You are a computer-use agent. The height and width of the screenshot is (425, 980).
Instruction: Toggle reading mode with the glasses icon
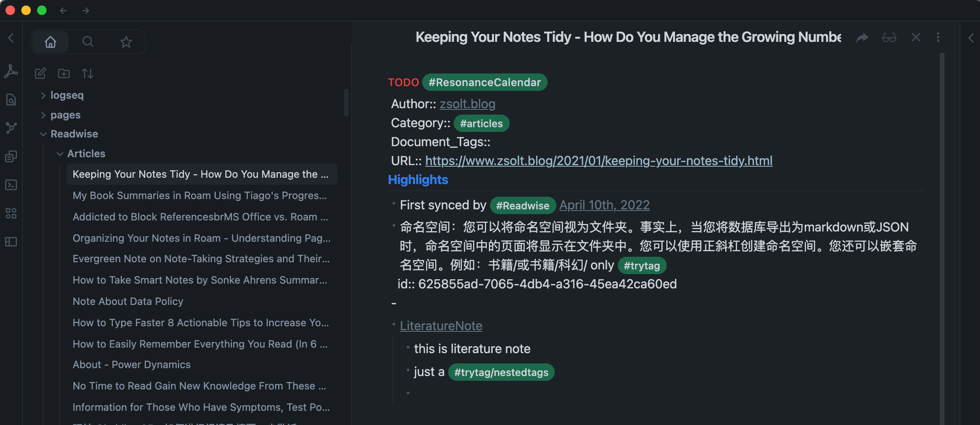tap(889, 37)
